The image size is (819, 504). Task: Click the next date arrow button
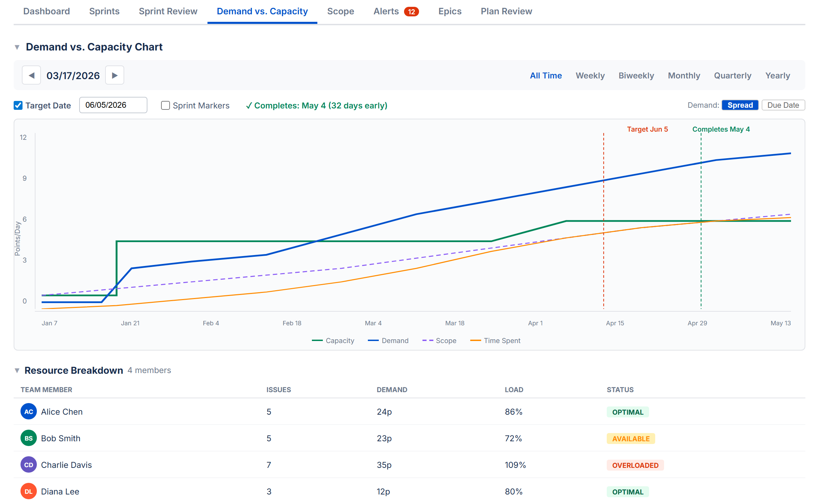click(115, 75)
